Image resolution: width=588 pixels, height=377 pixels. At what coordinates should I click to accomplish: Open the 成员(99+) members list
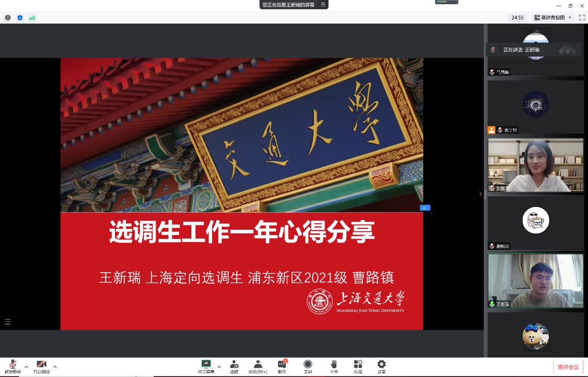[x=258, y=366]
